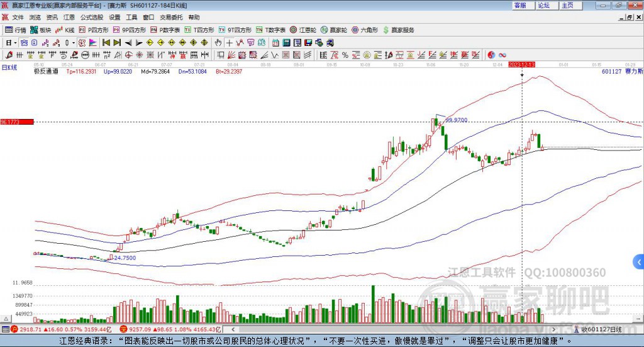The height and width of the screenshot is (347, 644).
Task: Click the floppy disk save icon
Action: tap(308, 43)
